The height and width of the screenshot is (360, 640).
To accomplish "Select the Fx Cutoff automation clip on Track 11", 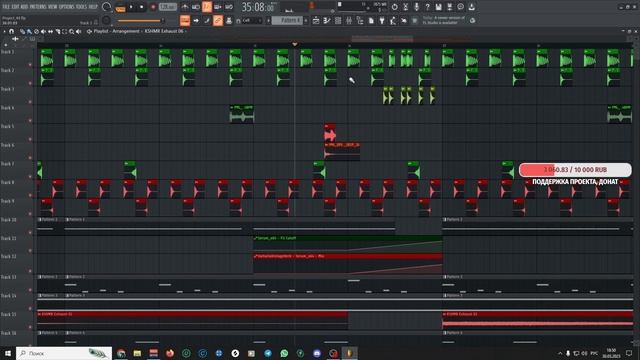I will pyautogui.click(x=347, y=244).
